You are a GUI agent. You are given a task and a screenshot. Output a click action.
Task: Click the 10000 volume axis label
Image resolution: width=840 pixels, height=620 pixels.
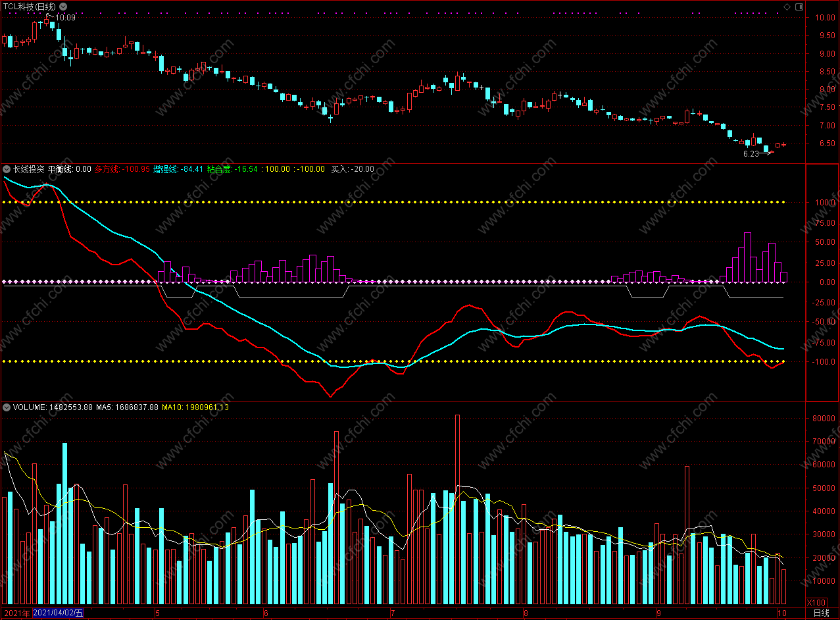[x=824, y=581]
